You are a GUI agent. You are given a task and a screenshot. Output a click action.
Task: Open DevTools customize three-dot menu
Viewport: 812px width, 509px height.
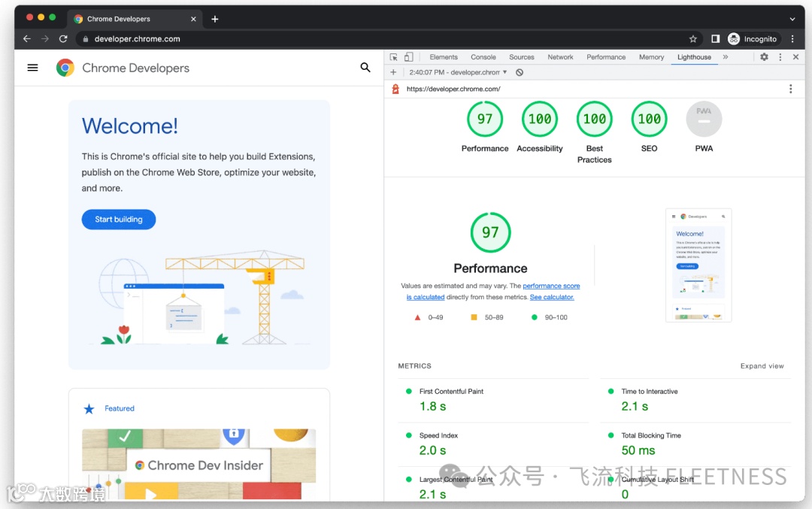point(780,57)
